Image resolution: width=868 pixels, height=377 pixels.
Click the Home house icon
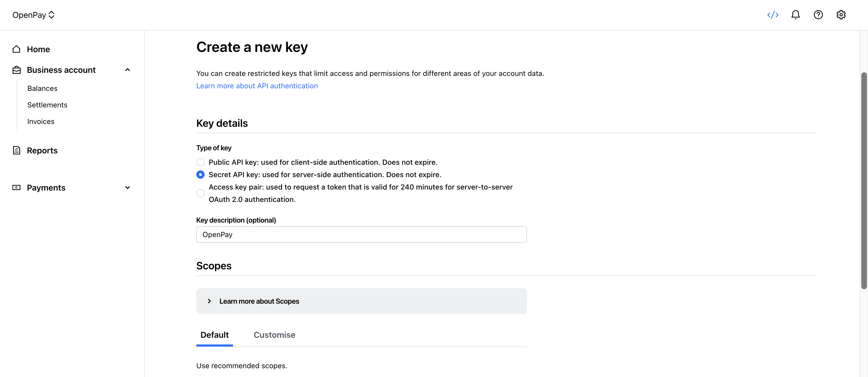17,49
